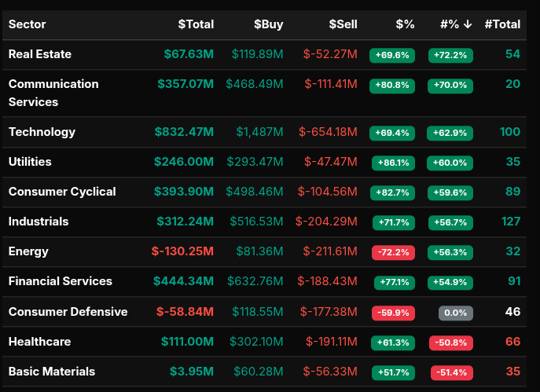Screen dimensions: 540x392
Task: Click Financial Services sector name
Action: (61, 281)
